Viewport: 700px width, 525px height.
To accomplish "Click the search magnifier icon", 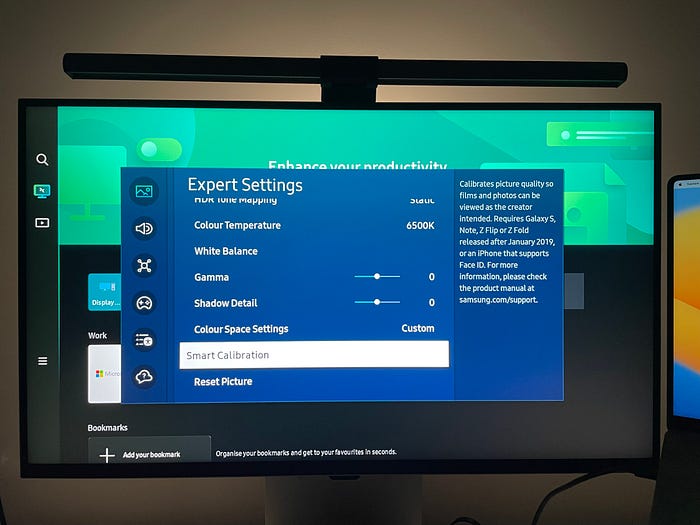I will pyautogui.click(x=42, y=159).
